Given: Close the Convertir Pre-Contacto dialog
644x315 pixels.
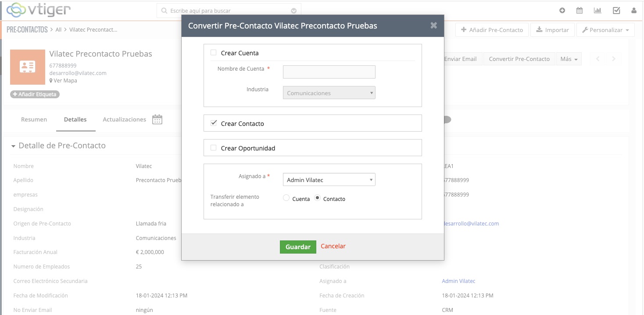Looking at the screenshot, I should click(433, 25).
